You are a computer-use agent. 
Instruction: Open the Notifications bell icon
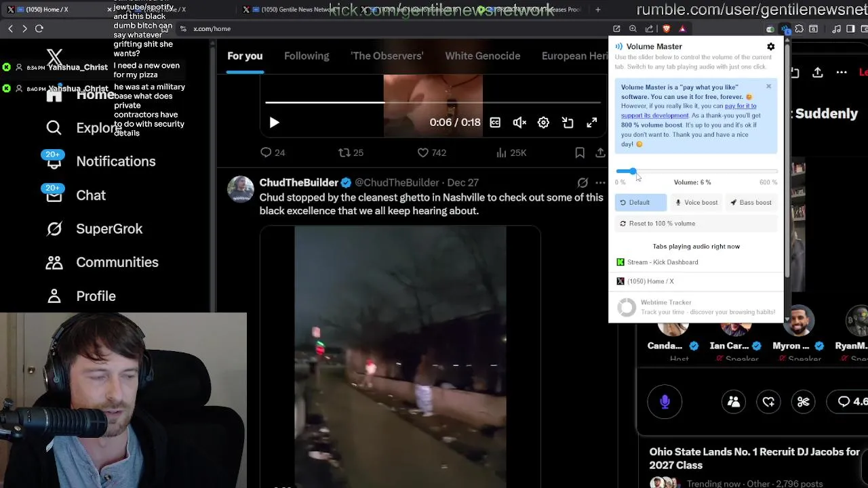point(54,161)
